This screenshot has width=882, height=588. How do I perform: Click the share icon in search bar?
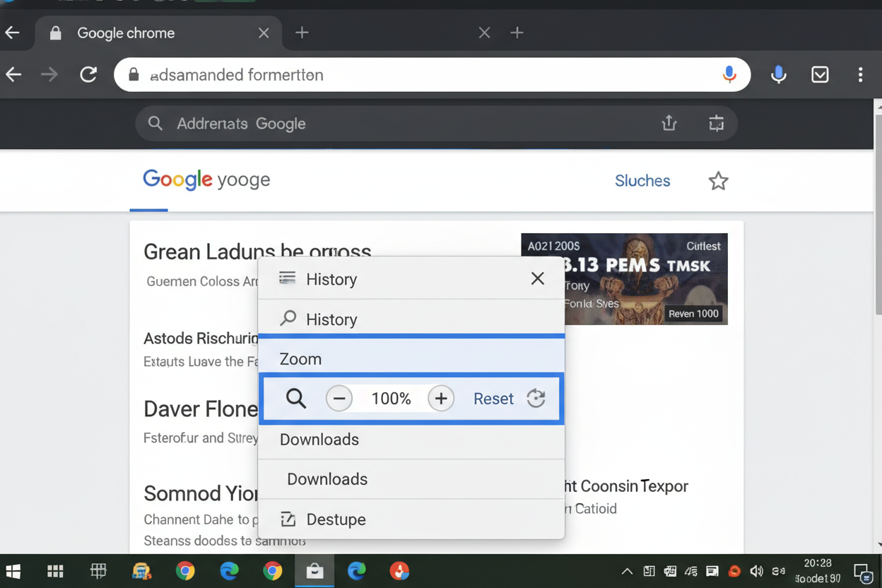pos(669,124)
